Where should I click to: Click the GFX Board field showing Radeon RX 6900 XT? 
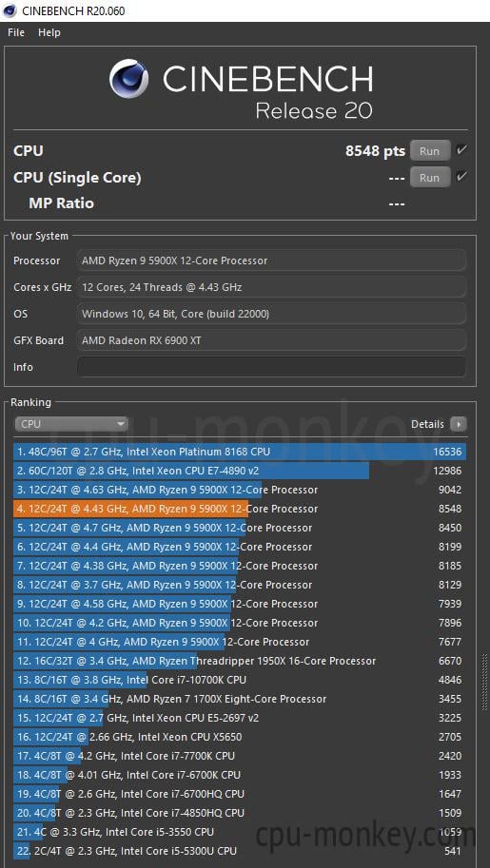tap(271, 340)
